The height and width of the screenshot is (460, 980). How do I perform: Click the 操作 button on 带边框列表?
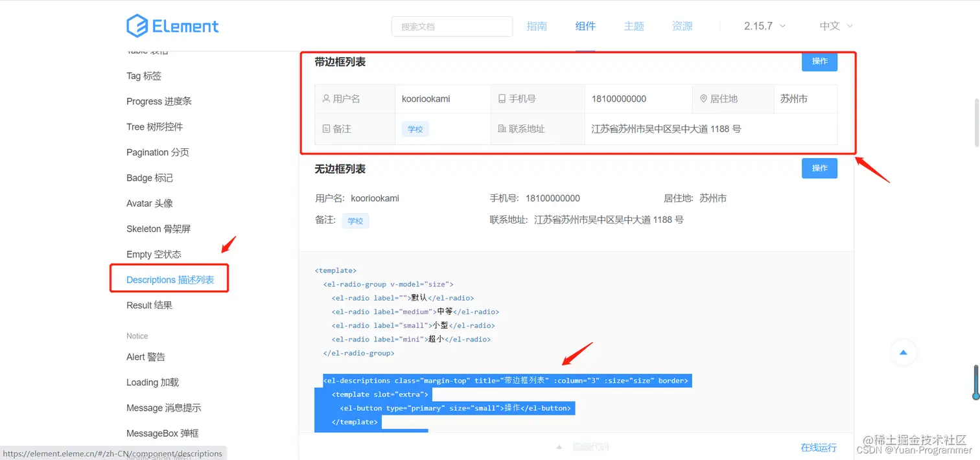pos(819,62)
